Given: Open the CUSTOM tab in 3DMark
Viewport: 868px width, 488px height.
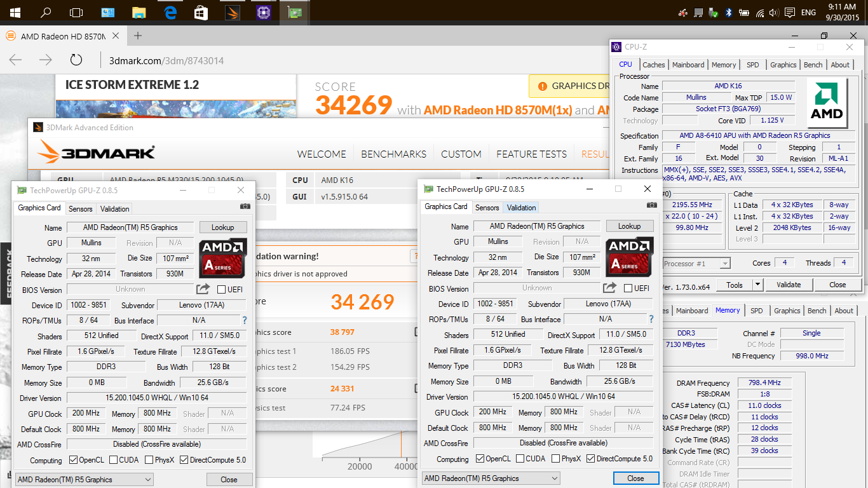Looking at the screenshot, I should pos(461,154).
